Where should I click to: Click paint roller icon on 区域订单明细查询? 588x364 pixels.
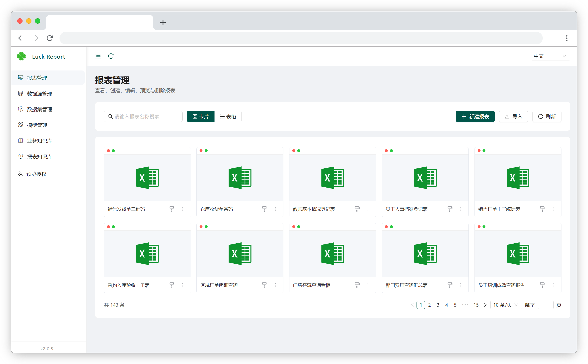[264, 285]
